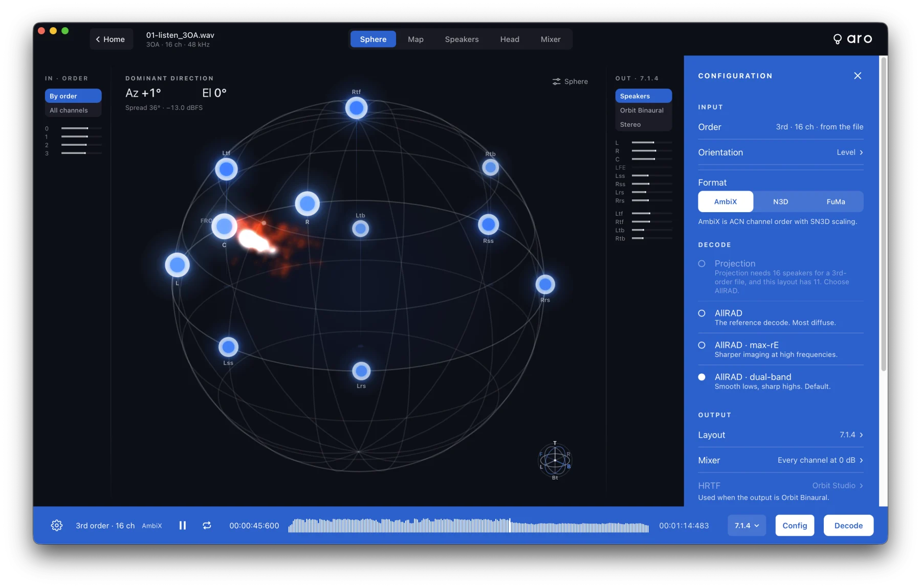Click the El 0° elevation readout

tap(214, 93)
